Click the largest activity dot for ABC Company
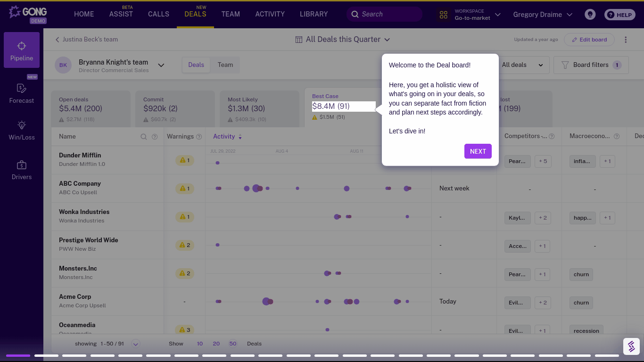The width and height of the screenshot is (644, 362). pyautogui.click(x=256, y=189)
